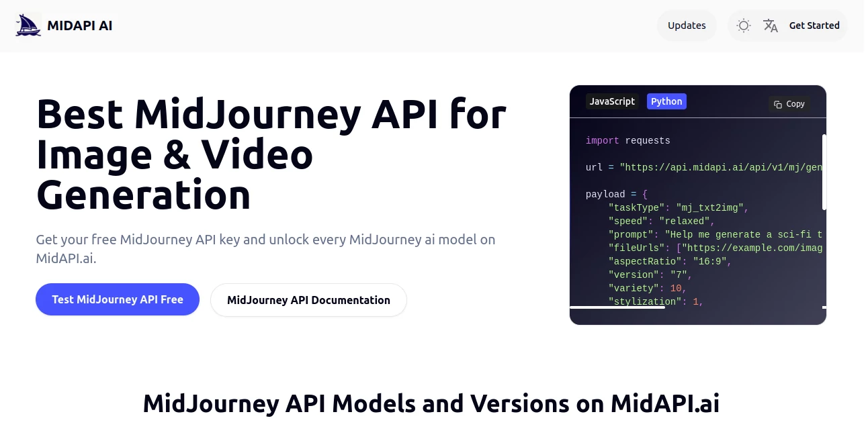
Task: Open the language translation icon in header
Action: (x=770, y=26)
